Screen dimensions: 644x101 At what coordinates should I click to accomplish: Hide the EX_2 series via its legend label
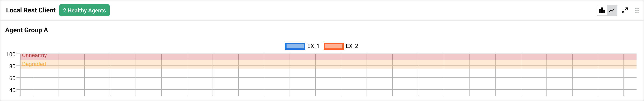pos(352,46)
